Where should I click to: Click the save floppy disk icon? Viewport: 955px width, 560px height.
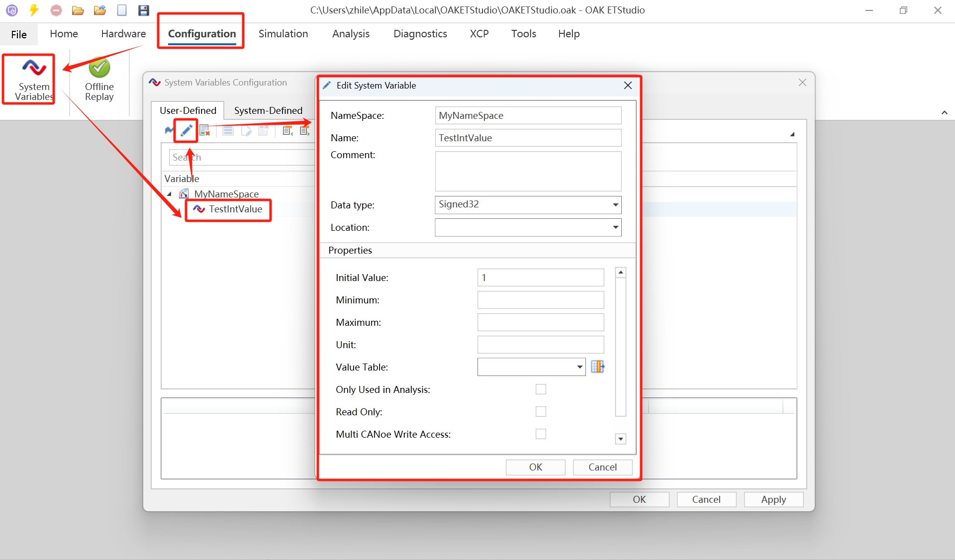click(143, 10)
